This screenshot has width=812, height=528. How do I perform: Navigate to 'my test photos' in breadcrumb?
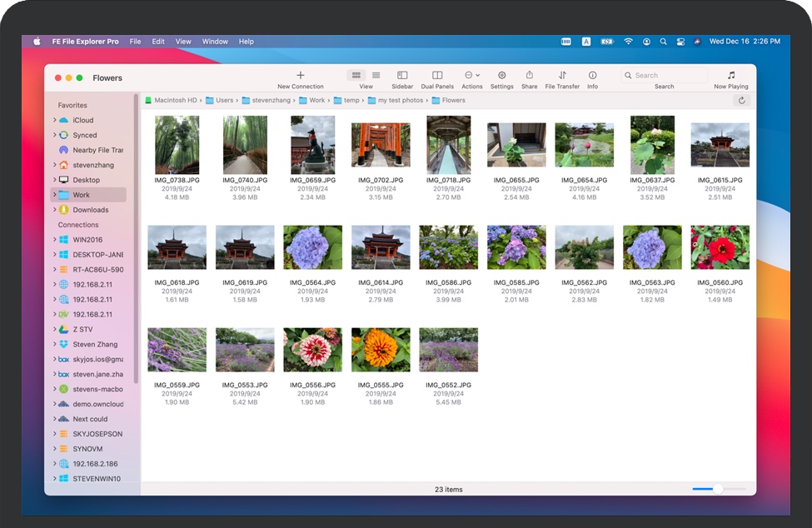coord(400,101)
